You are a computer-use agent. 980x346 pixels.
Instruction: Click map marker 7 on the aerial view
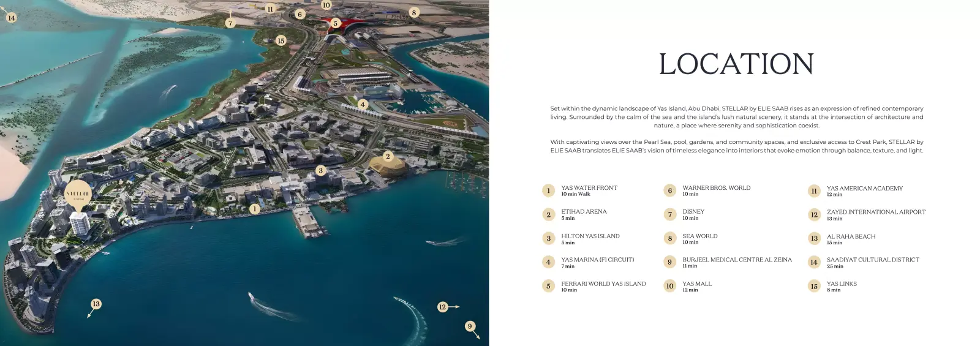coord(230,23)
